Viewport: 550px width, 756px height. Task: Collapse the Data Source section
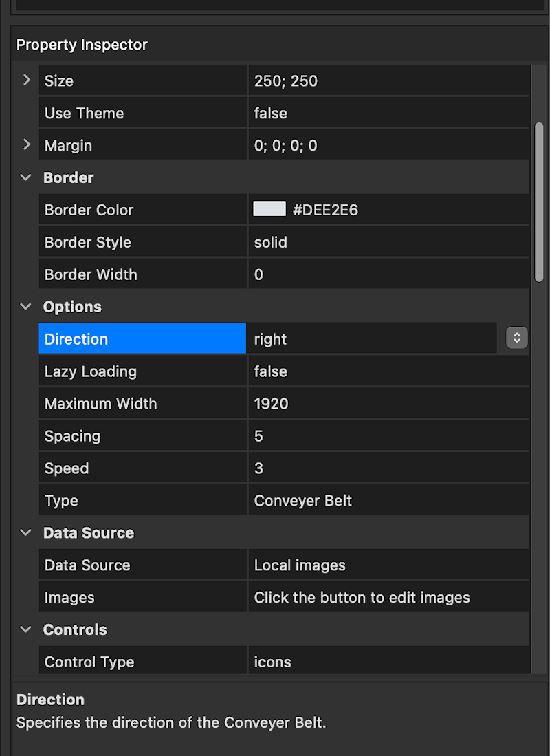pyautogui.click(x=26, y=532)
